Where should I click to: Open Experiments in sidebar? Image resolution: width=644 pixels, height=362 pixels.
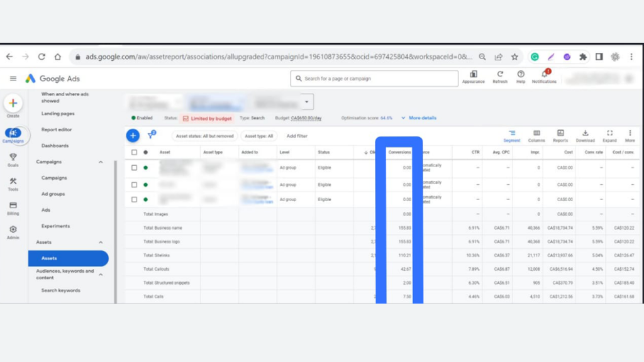point(55,226)
